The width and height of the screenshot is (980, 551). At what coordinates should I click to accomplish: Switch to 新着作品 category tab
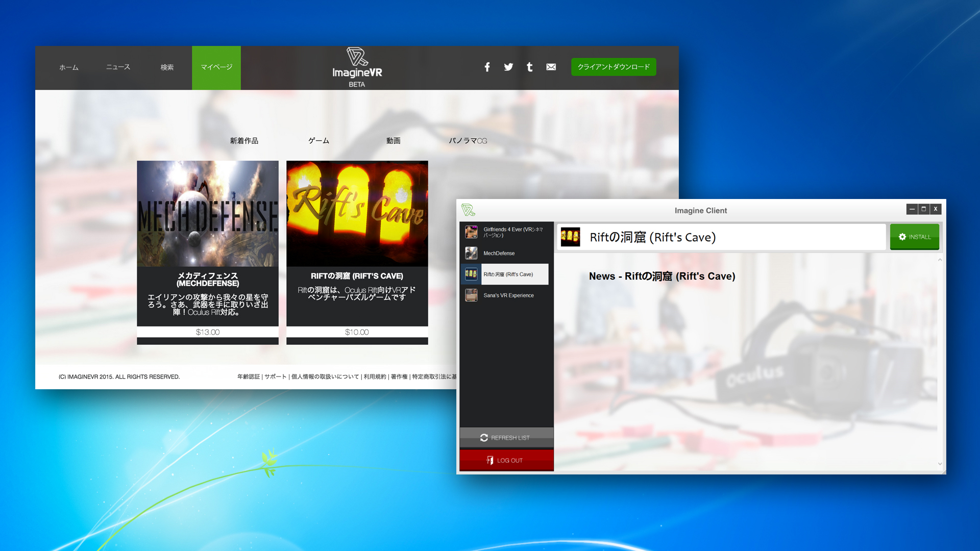click(244, 141)
